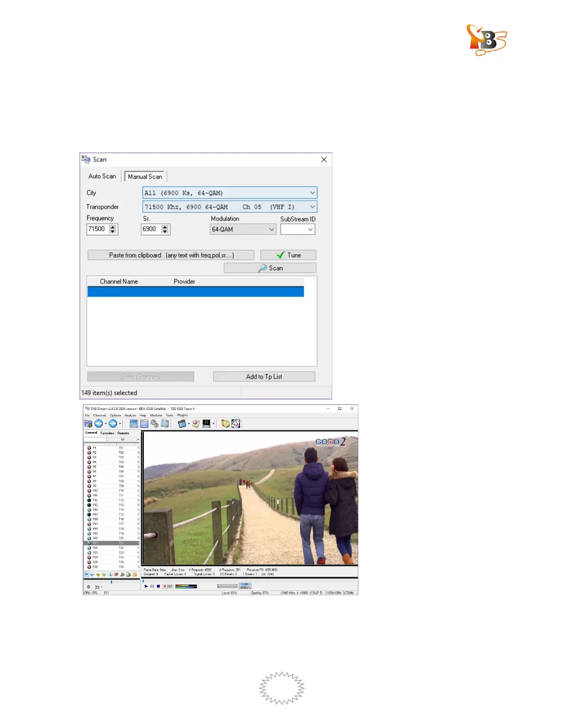
Task: Click the green sphere icon of channel P12
Action: [89, 500]
